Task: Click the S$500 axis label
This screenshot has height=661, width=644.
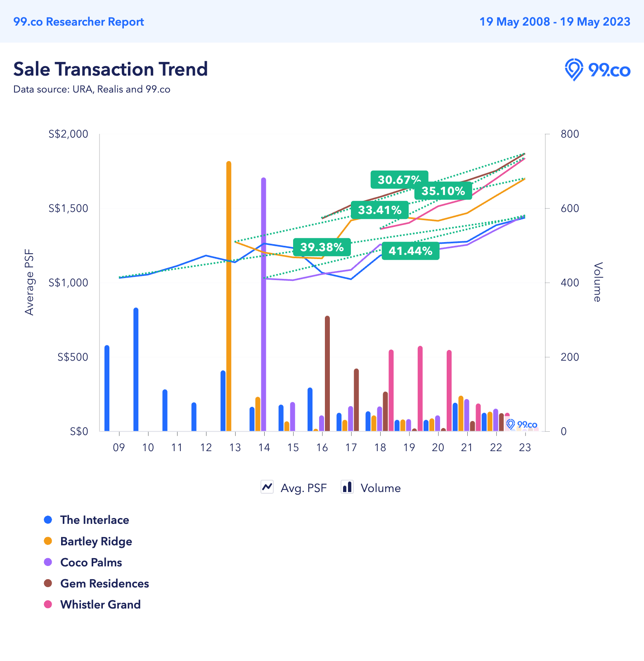Action: [73, 357]
